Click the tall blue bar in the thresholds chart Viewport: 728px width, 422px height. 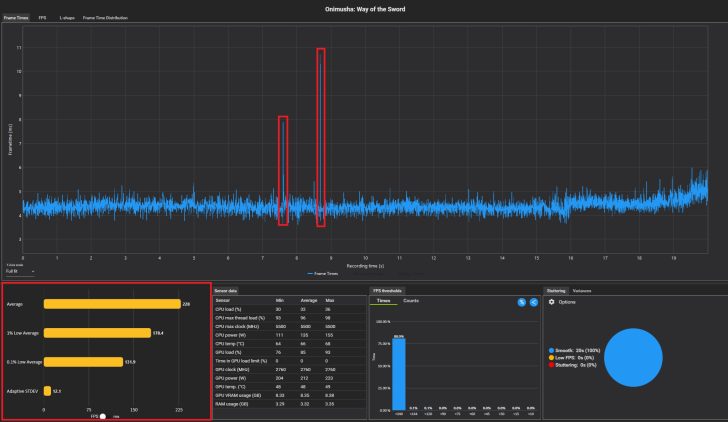pyautogui.click(x=399, y=374)
